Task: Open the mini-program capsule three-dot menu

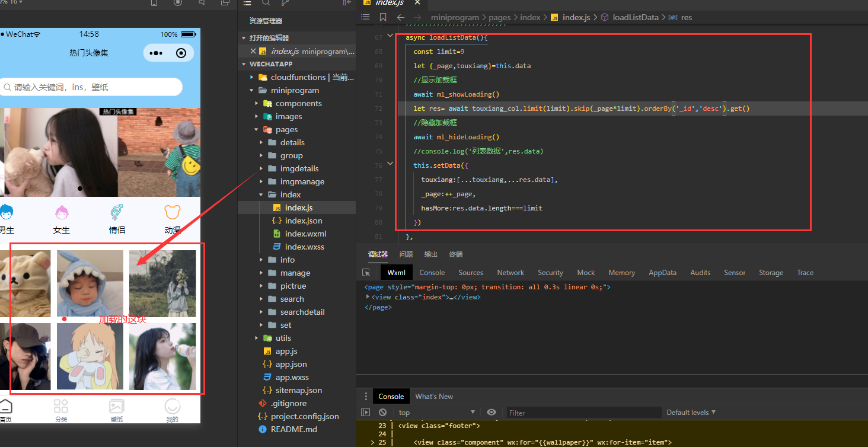Action: coord(156,53)
